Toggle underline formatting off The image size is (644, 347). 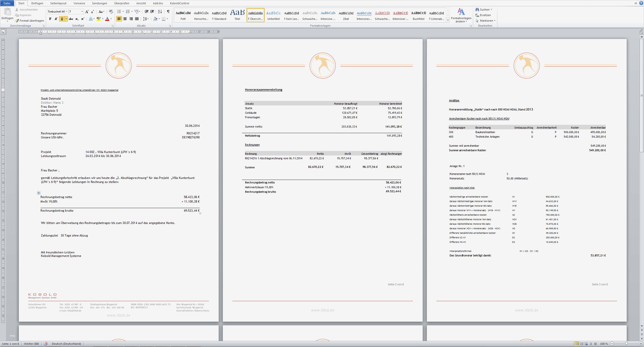click(62, 19)
